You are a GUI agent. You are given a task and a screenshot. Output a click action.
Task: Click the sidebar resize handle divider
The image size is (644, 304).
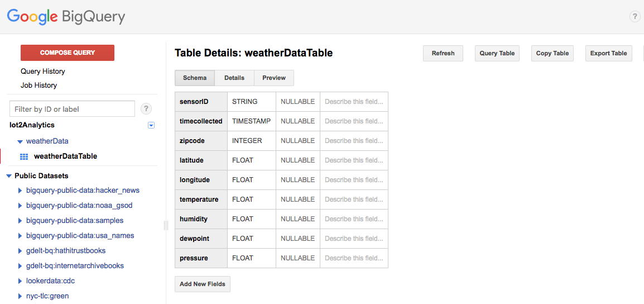[166, 225]
